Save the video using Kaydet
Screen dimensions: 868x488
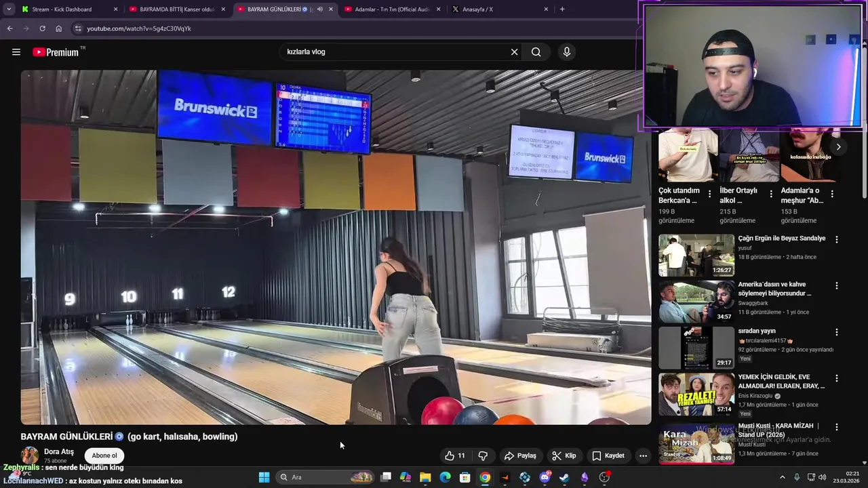[608, 455]
